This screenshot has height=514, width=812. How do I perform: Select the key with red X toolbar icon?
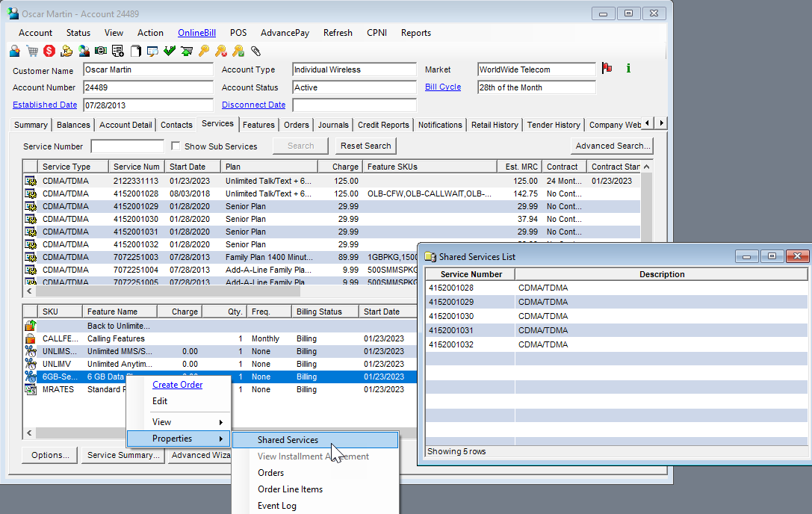(x=221, y=50)
